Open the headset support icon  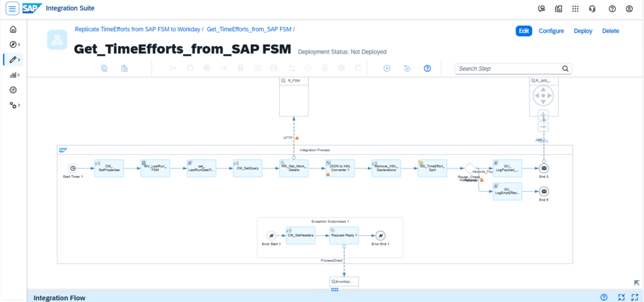(592, 9)
